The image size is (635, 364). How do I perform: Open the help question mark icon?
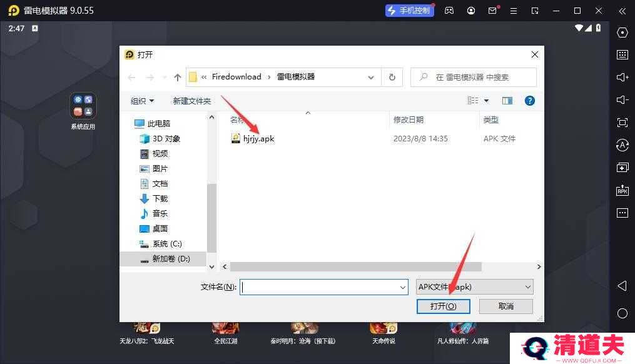(x=529, y=101)
